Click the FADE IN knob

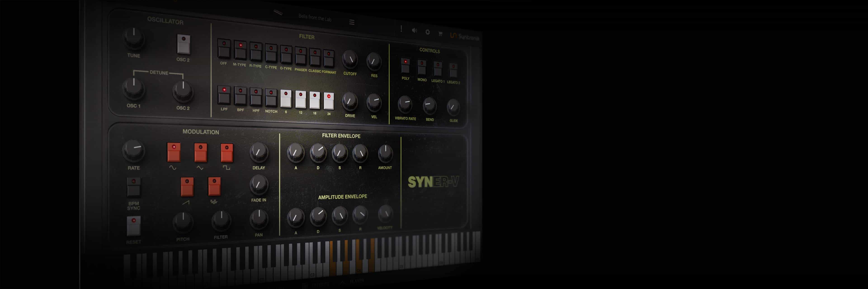coord(259,185)
